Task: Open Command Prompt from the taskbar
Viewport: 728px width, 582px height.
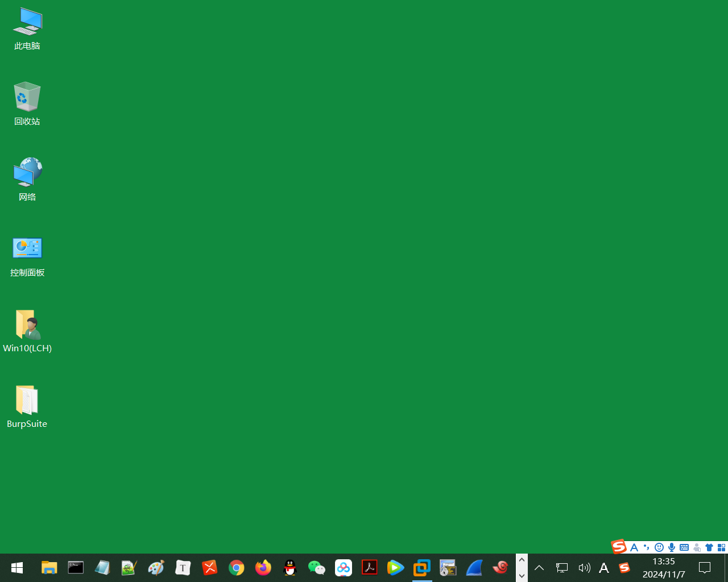Action: tap(76, 568)
